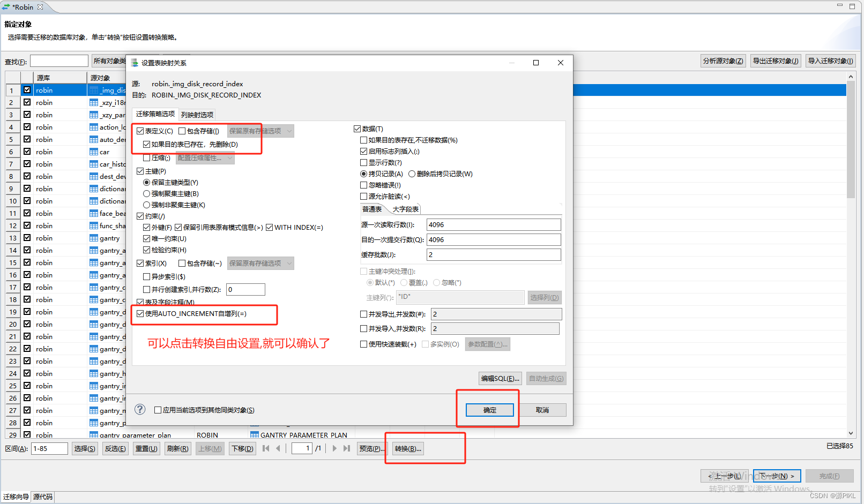Click table icon of gantry row 13
Screen dimensions: 864x504
pyautogui.click(x=94, y=238)
